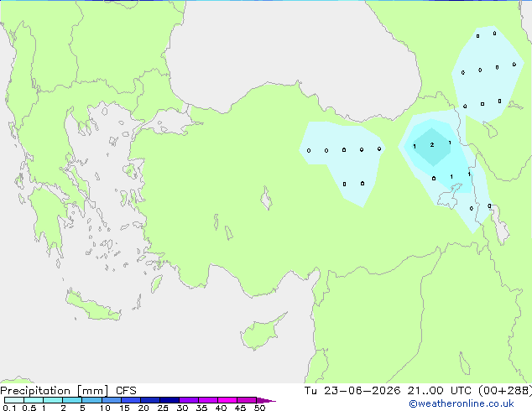Pick the 2–5 mm legend color box

(x=72, y=400)
